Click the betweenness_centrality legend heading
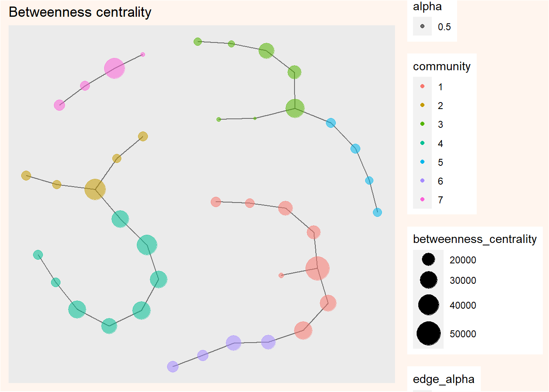Image resolution: width=549 pixels, height=392 pixels. click(x=475, y=239)
